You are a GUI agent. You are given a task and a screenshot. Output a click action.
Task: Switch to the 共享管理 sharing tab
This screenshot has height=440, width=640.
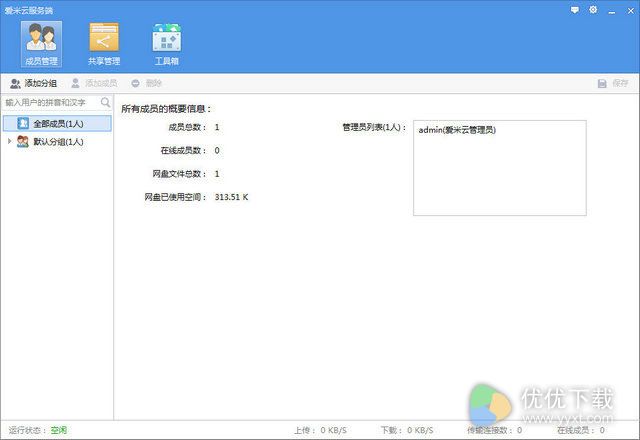[x=104, y=44]
